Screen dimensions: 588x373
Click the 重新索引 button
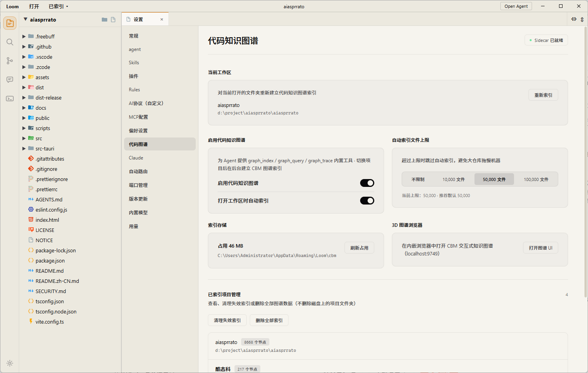pyautogui.click(x=543, y=95)
